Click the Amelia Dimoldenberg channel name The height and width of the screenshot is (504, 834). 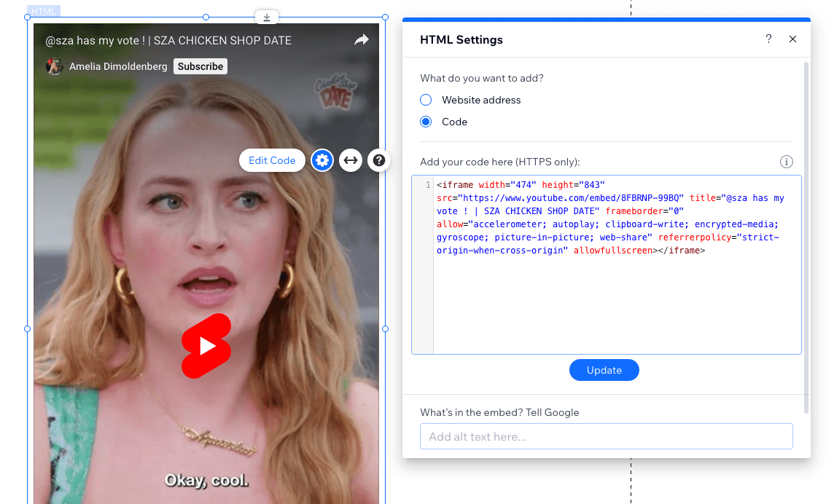(x=118, y=66)
